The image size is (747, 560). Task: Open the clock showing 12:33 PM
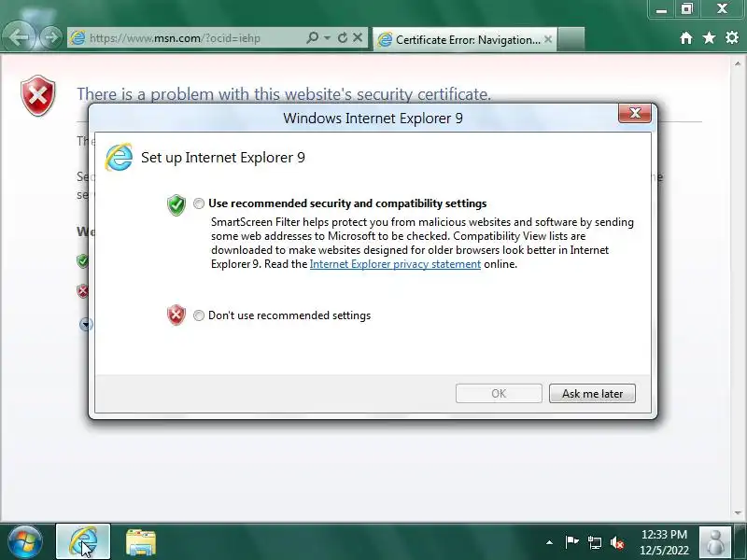664,542
